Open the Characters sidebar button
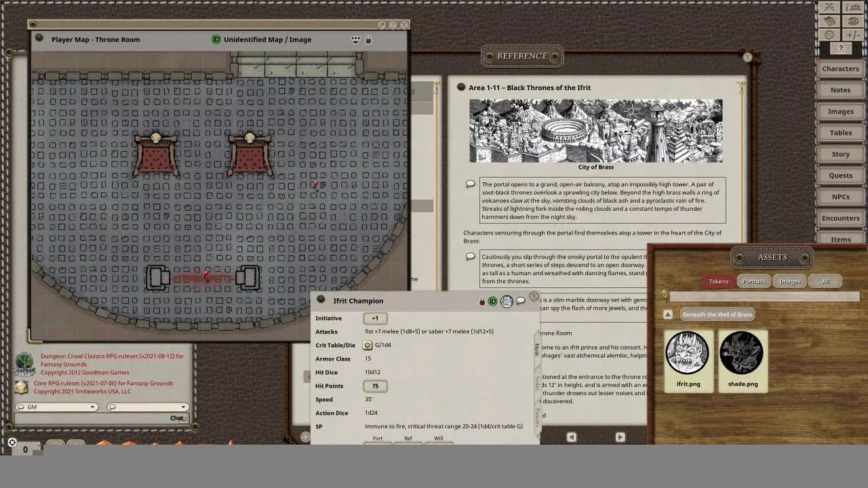868x488 pixels. coord(840,68)
